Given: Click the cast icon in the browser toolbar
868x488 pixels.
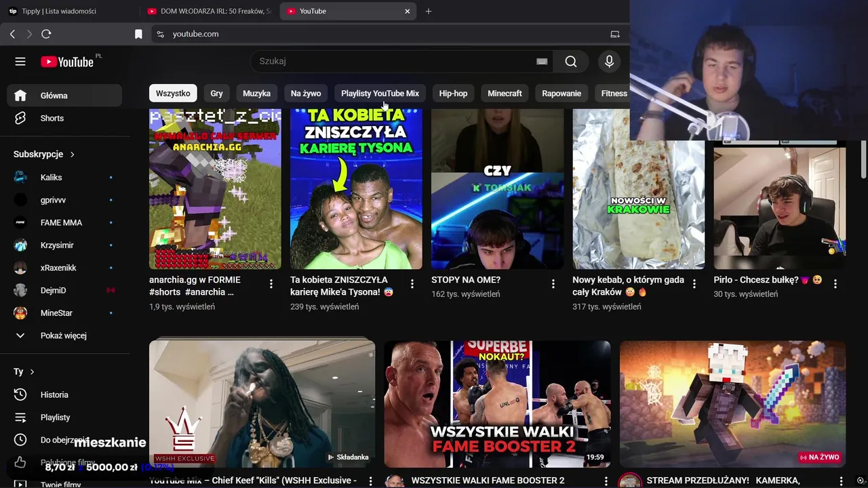Looking at the screenshot, I should click(x=615, y=34).
